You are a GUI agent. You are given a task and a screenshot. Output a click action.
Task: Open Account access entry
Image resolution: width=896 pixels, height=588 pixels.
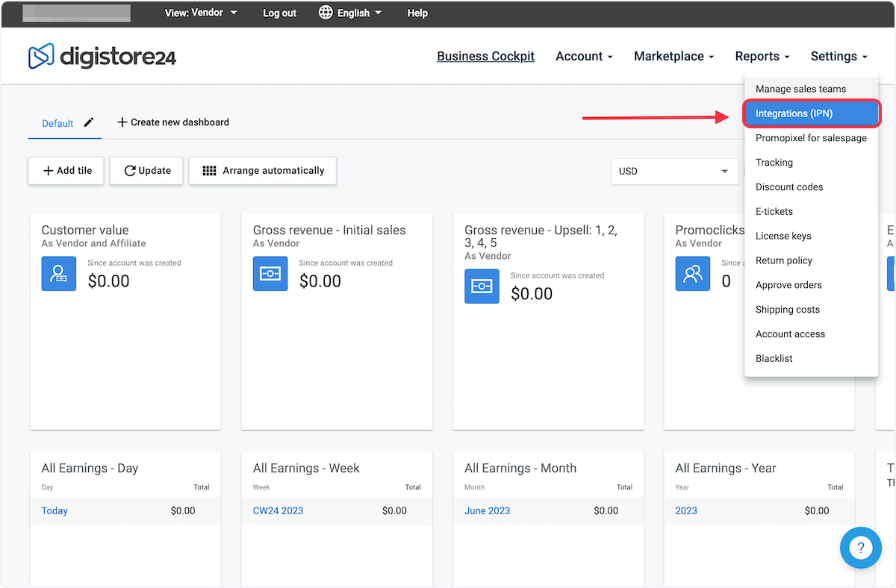click(811, 334)
